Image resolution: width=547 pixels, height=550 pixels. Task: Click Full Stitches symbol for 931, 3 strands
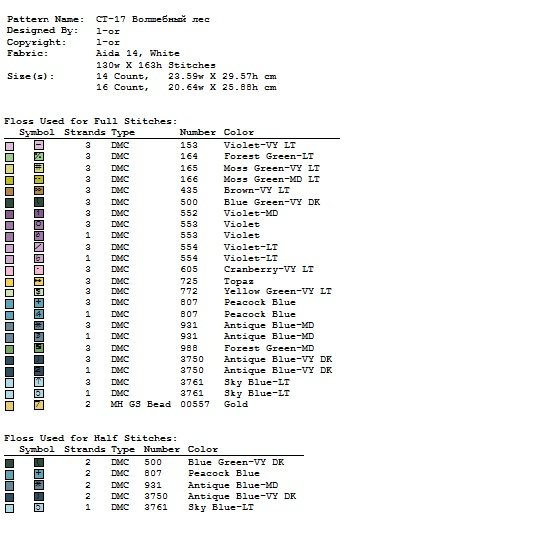tap(39, 326)
